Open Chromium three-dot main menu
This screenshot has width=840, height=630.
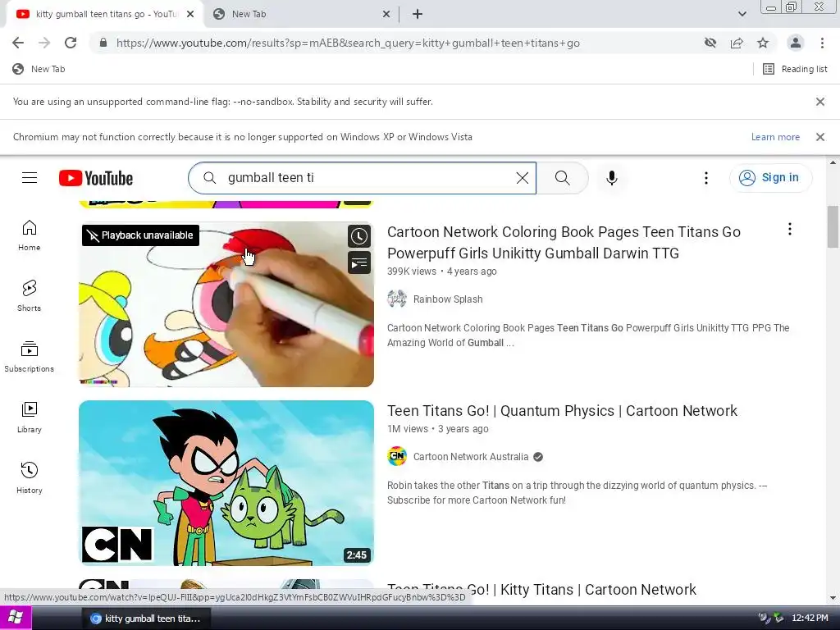pyautogui.click(x=822, y=43)
